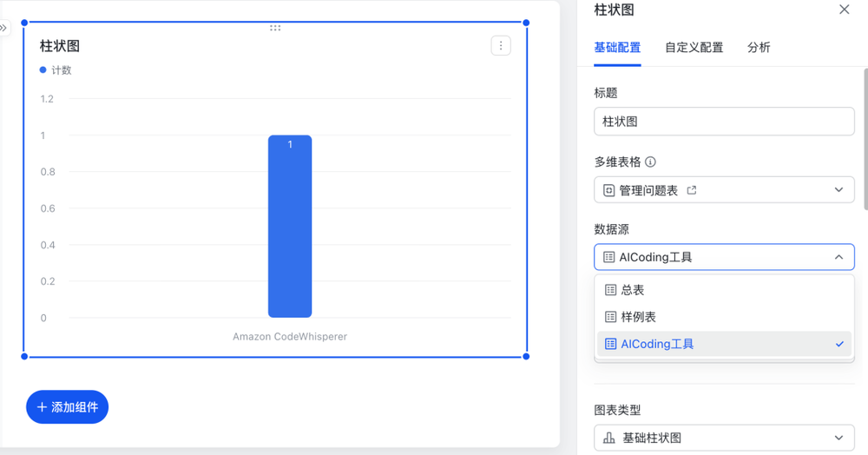Switch to the 自定义配置 tab
868x455 pixels.
694,48
